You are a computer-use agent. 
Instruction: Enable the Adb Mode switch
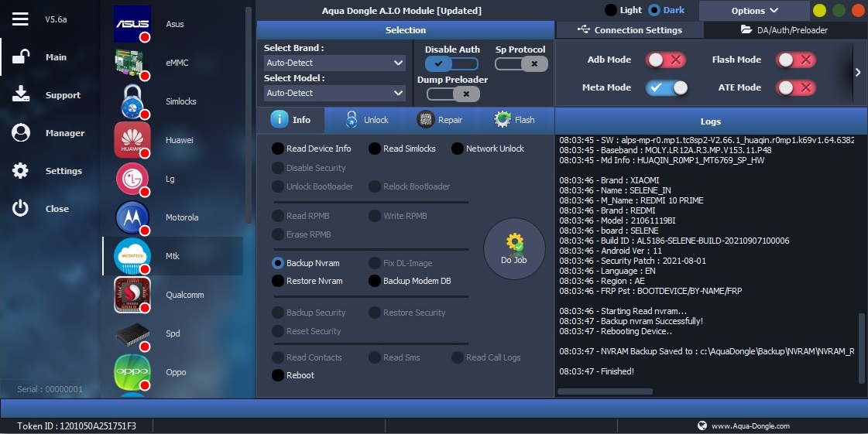666,60
